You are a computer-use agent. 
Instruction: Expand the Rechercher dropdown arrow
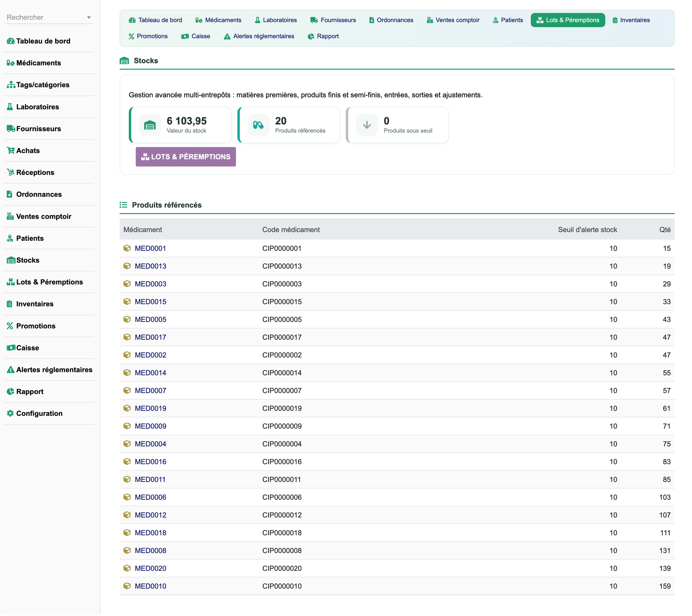89,17
